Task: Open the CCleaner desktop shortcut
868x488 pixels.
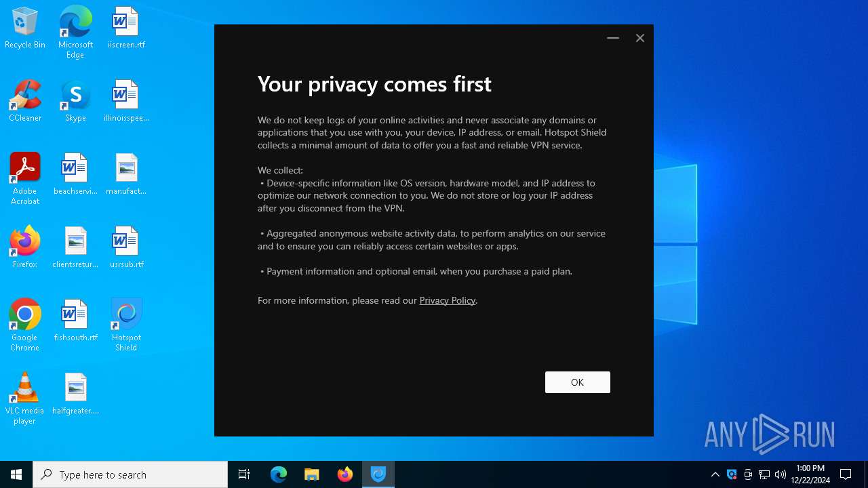Action: click(25, 102)
